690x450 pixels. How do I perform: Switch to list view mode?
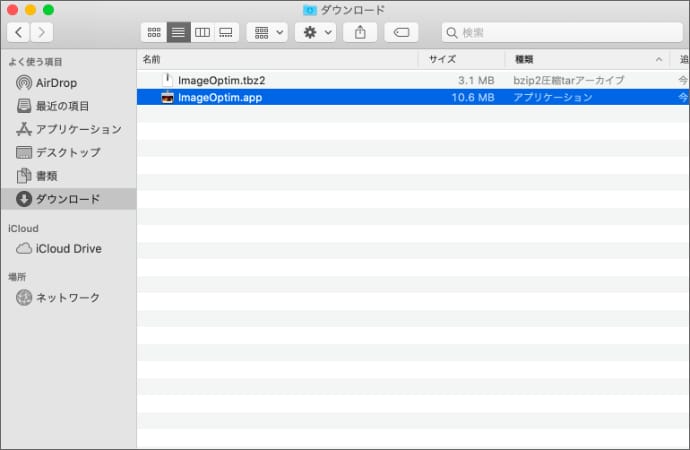178,33
